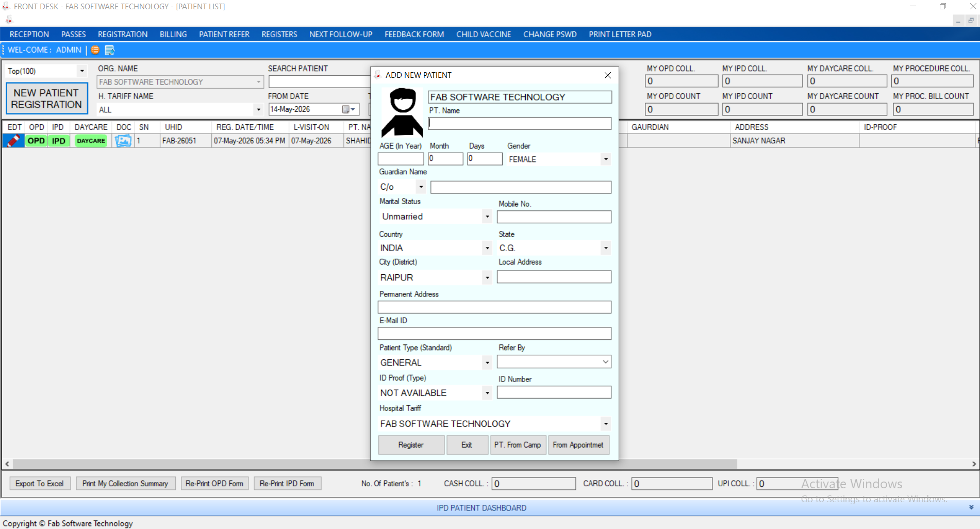Image resolution: width=980 pixels, height=529 pixels.
Task: Click the Register button
Action: (x=411, y=445)
